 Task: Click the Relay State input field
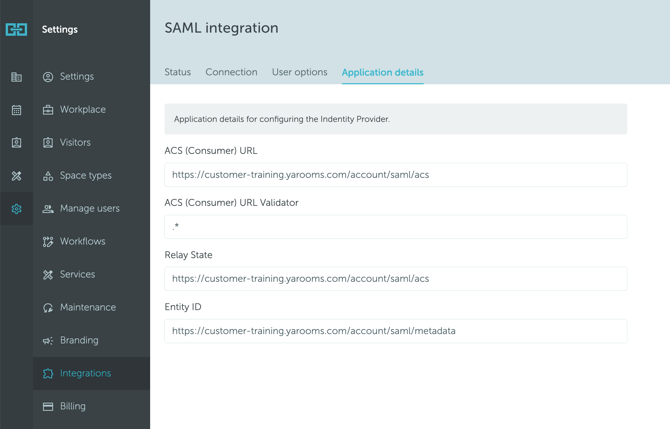(395, 279)
